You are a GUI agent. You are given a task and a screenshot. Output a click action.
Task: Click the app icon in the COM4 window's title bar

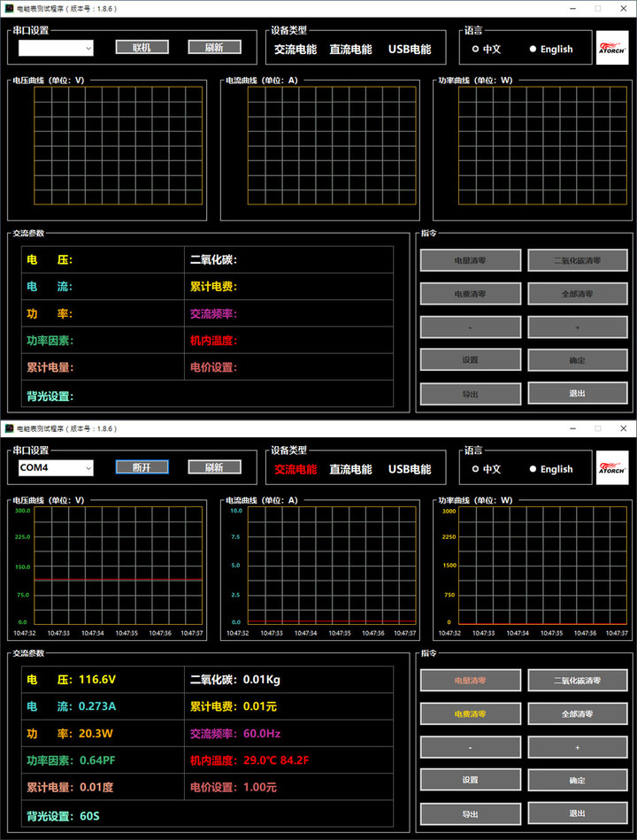tap(9, 428)
